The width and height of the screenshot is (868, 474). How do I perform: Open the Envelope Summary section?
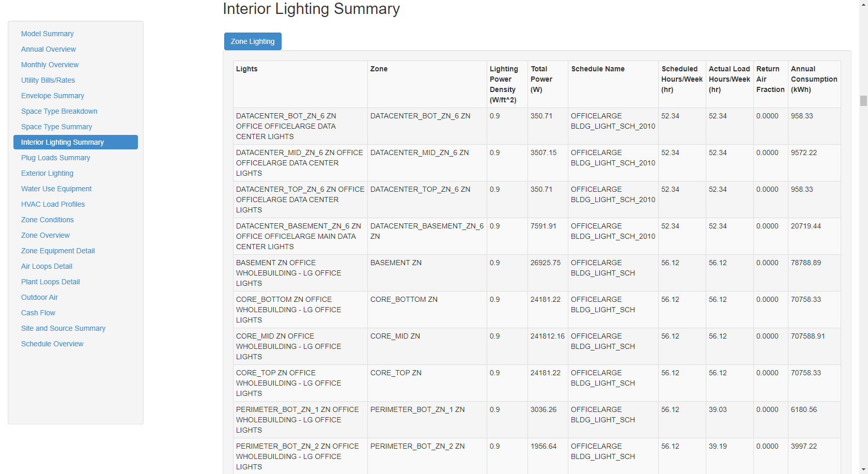(x=52, y=96)
